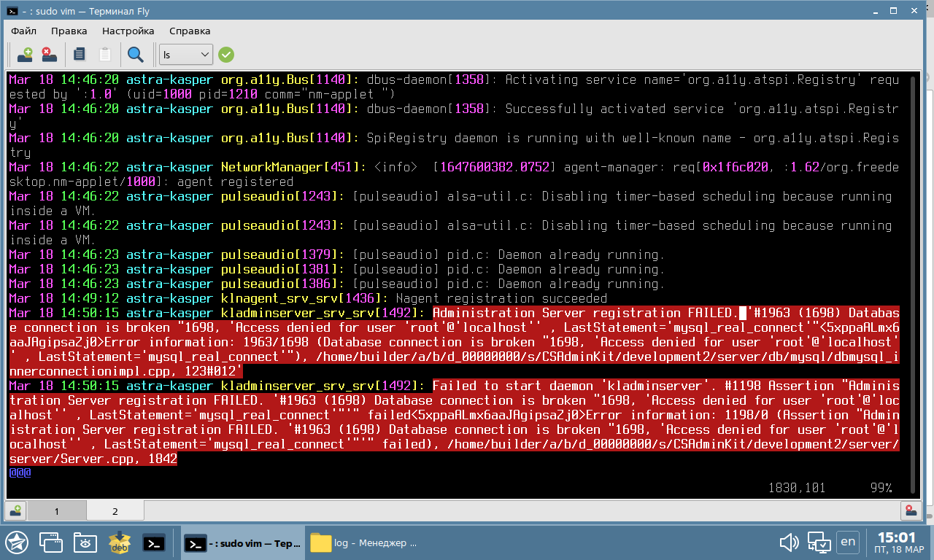Open the Справка menu

[x=190, y=31]
